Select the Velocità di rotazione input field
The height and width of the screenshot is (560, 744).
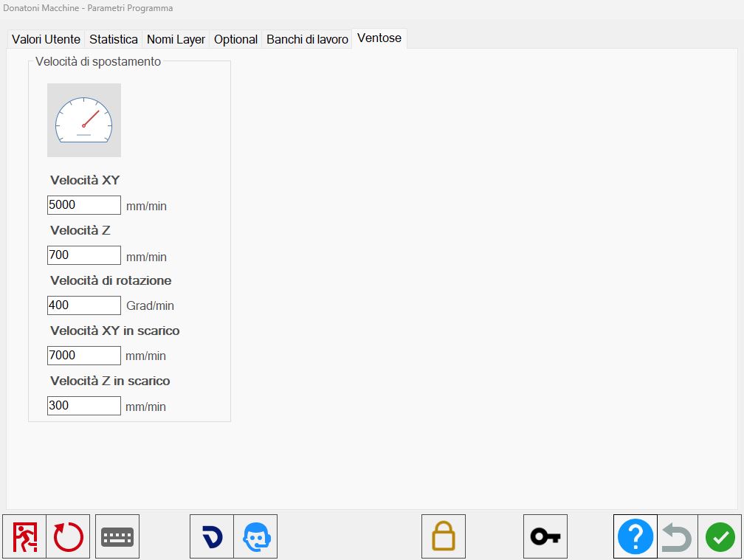point(84,305)
